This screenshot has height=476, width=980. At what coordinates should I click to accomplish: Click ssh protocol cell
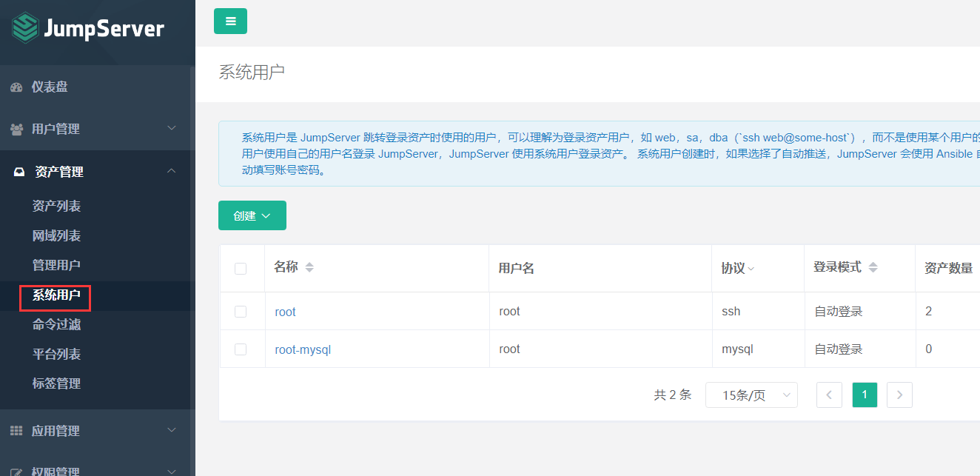pyautogui.click(x=731, y=312)
